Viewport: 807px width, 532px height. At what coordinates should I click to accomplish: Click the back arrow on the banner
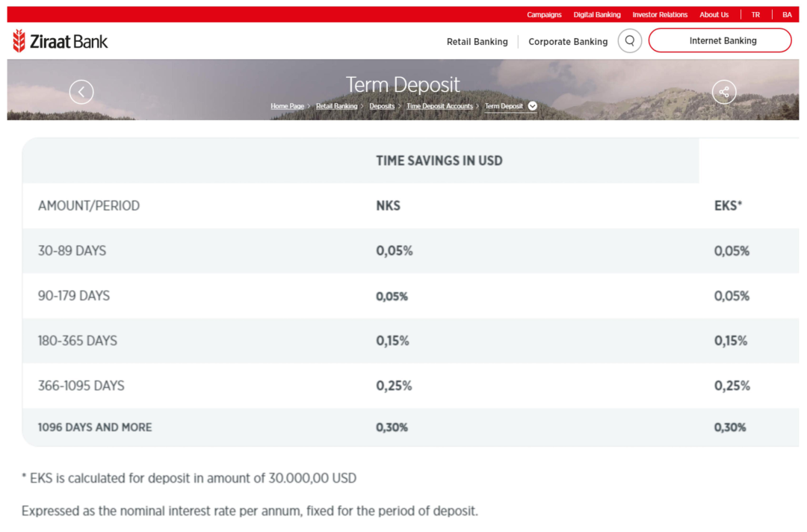coord(81,92)
